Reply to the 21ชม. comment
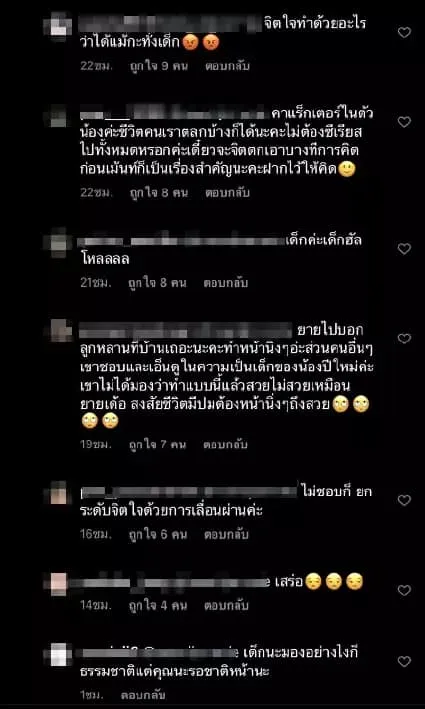 226,283
